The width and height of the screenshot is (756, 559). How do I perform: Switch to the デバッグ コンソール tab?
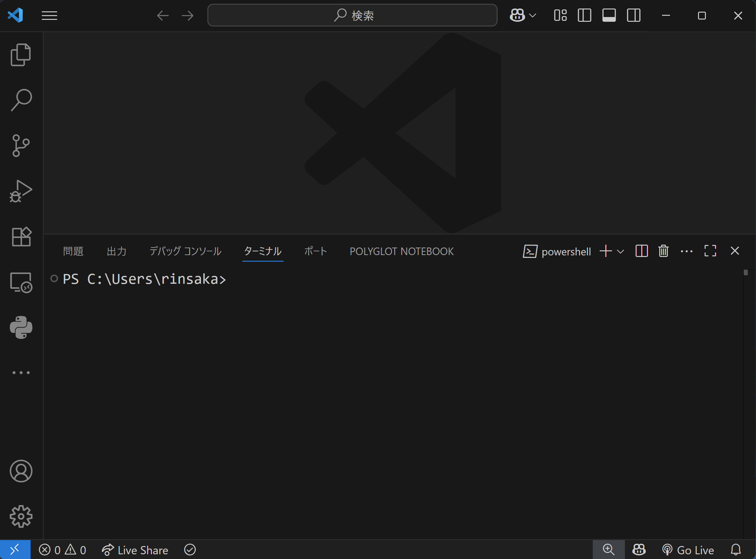(x=185, y=251)
